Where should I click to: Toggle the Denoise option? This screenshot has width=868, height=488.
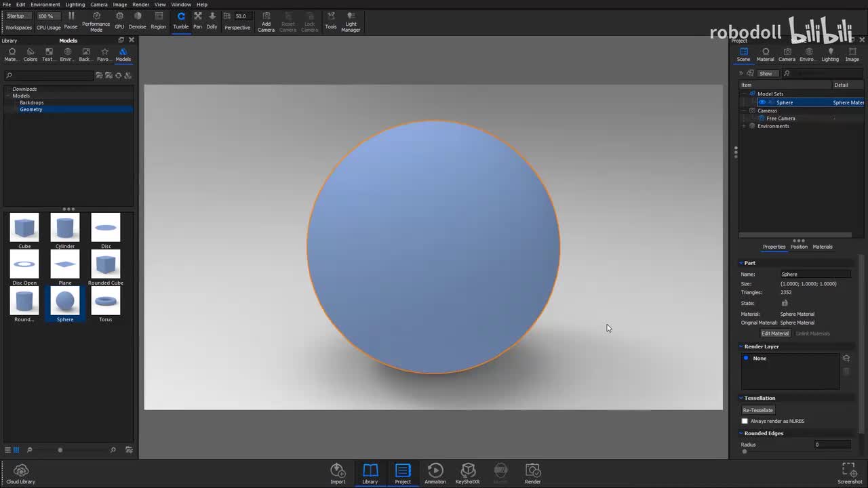pyautogui.click(x=138, y=20)
